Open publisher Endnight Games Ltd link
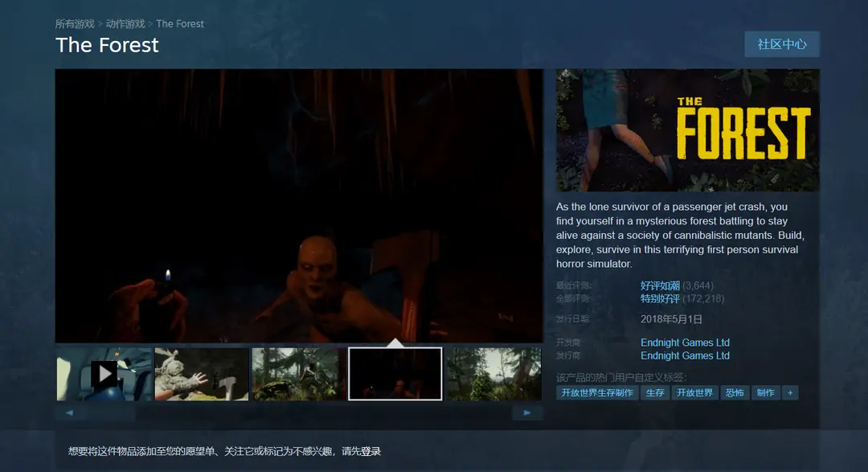 click(685, 355)
